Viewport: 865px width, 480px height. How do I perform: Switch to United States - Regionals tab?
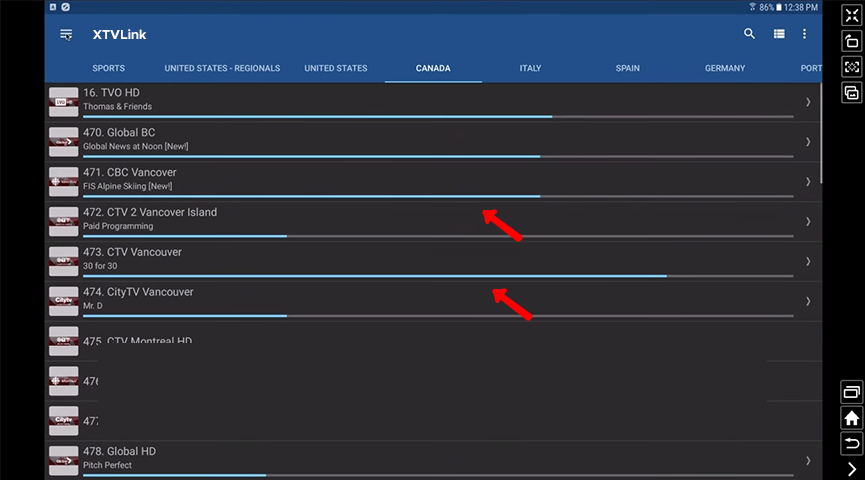click(222, 68)
